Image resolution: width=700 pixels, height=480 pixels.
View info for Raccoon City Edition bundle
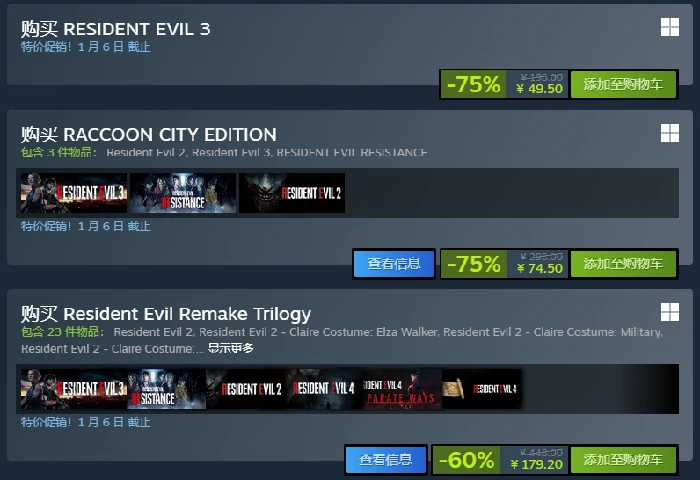[x=394, y=263]
